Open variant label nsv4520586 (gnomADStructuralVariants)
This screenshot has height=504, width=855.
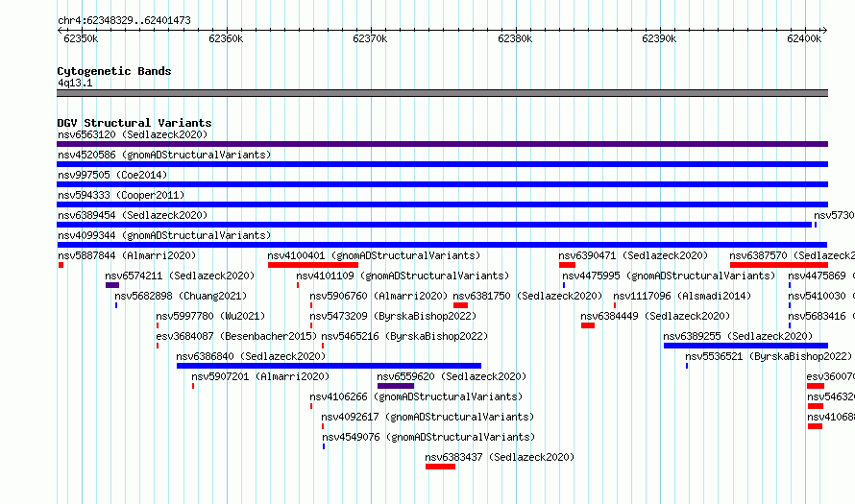[164, 155]
